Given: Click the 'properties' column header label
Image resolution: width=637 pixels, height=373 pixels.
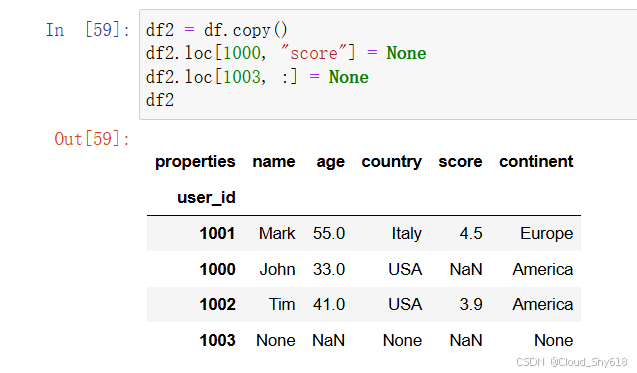Looking at the screenshot, I should click(195, 162).
